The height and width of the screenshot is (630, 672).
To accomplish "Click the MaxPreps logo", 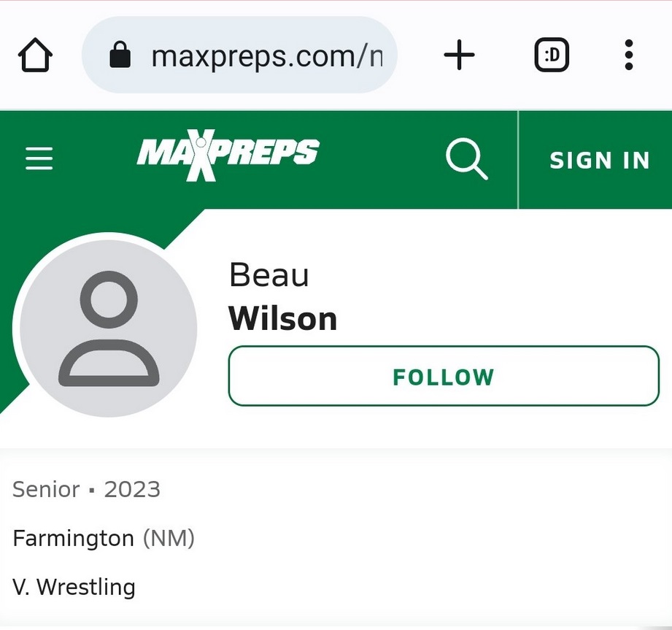I will click(228, 155).
